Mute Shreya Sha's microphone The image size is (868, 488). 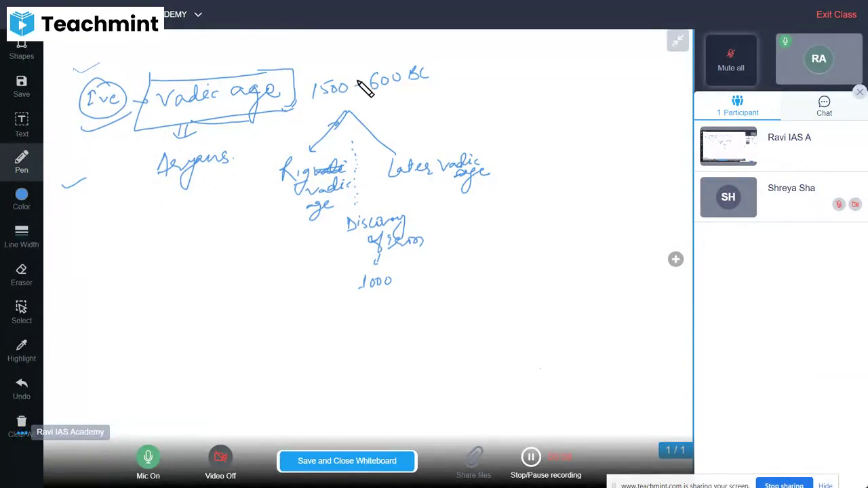(x=839, y=204)
